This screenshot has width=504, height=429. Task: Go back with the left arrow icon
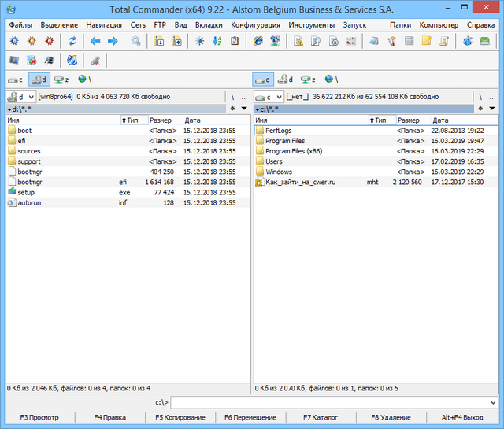(95, 41)
